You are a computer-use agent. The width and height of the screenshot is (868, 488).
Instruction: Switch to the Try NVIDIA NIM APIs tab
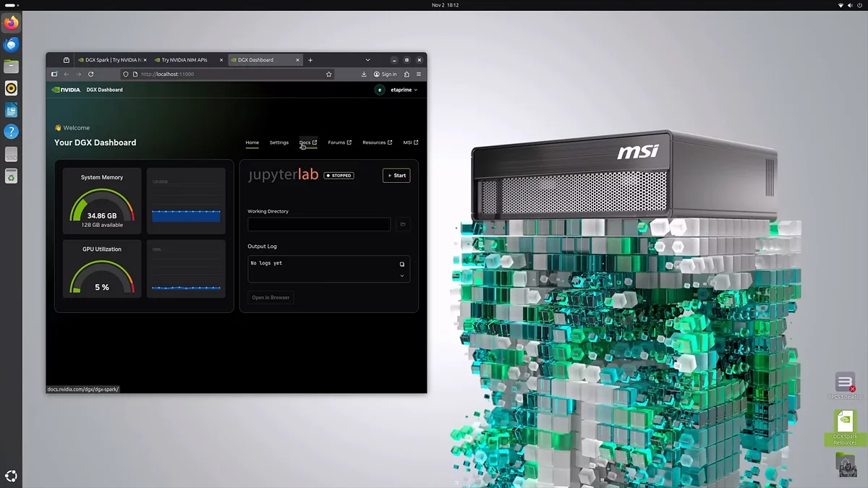pyautogui.click(x=184, y=60)
